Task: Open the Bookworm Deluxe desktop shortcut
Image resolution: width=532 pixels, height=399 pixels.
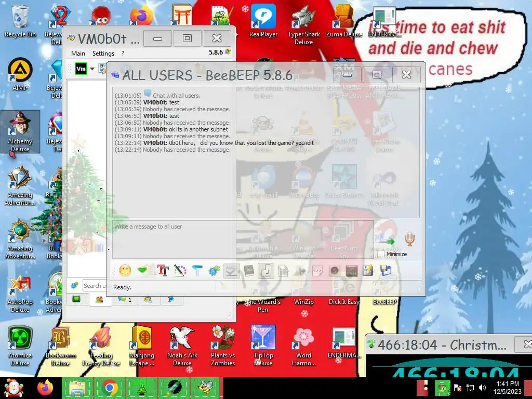Action: click(60, 346)
